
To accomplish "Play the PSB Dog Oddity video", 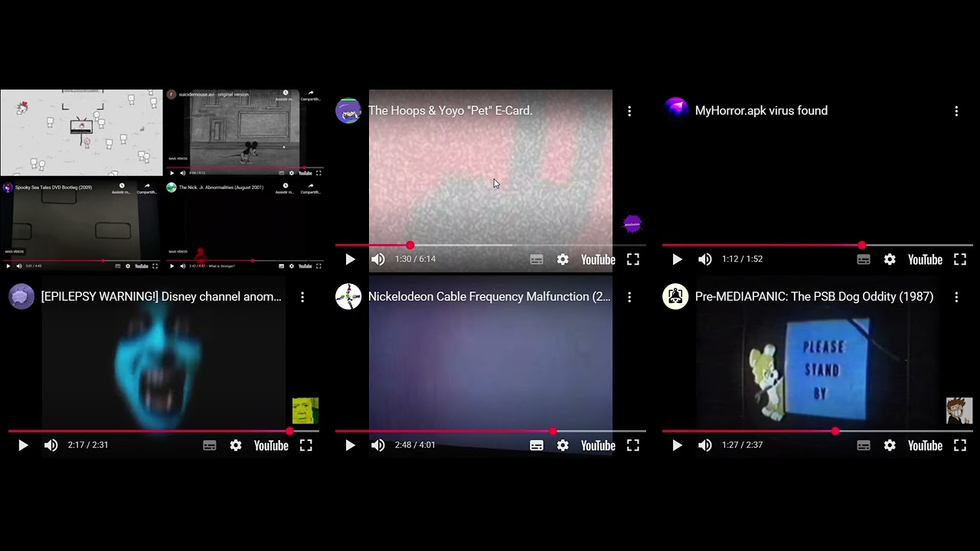I will tap(677, 445).
